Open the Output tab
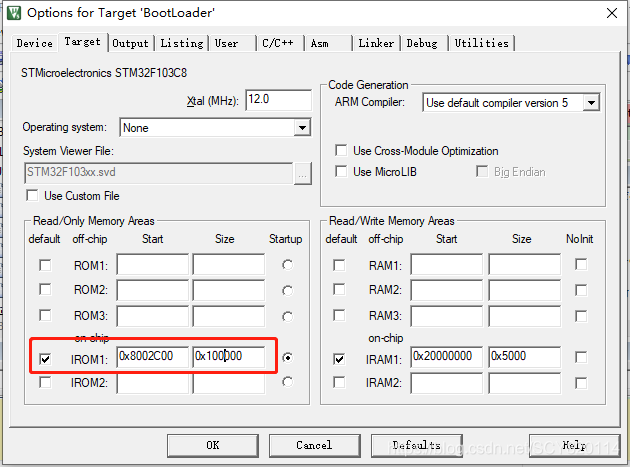630x467 pixels. coord(131,43)
